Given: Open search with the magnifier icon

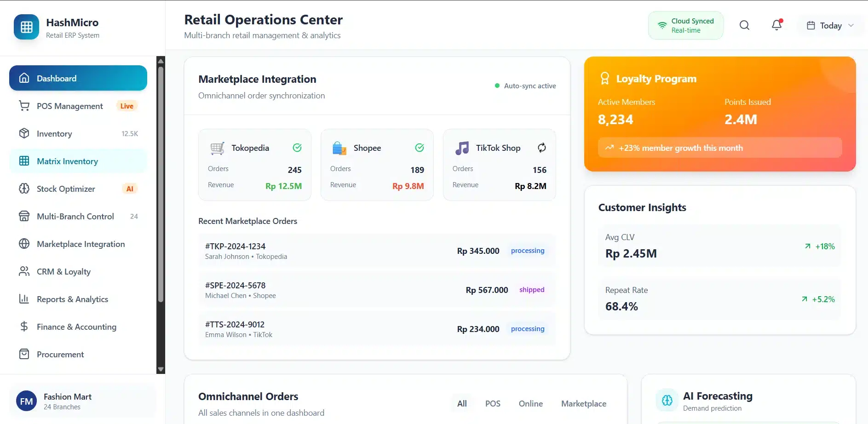Looking at the screenshot, I should (x=744, y=25).
